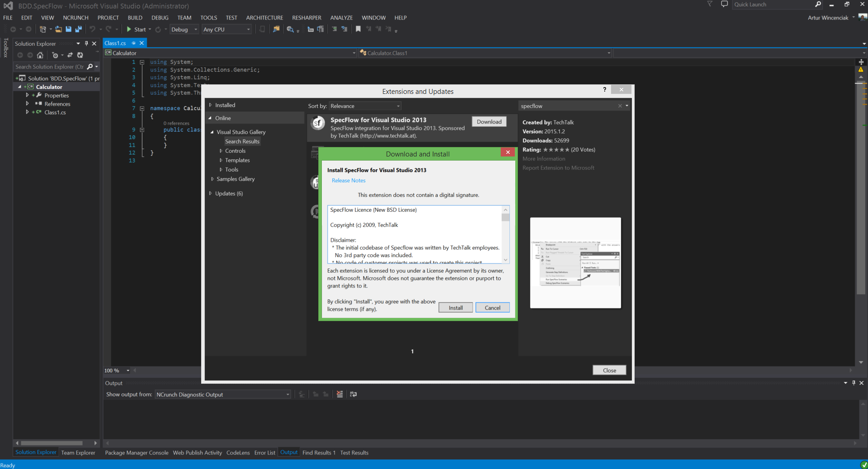Open the Debug configuration dropdown

(x=196, y=29)
